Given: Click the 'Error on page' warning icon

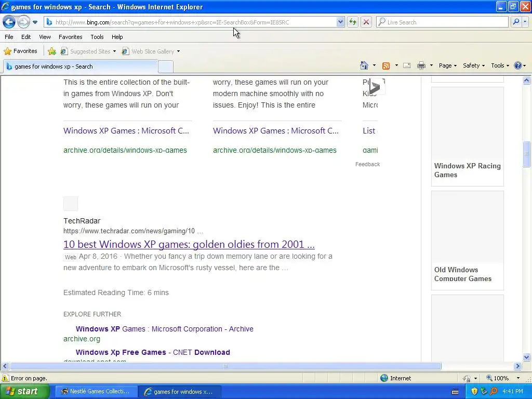Looking at the screenshot, I should pos(5,378).
